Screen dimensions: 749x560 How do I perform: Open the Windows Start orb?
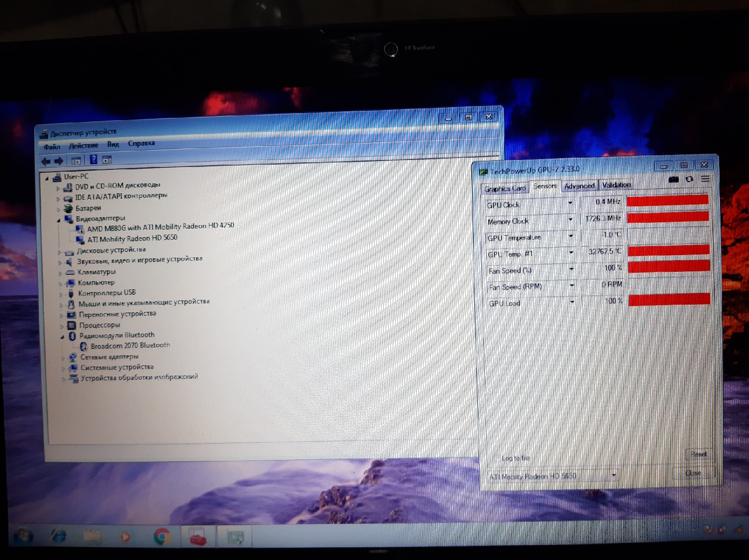[x=23, y=537]
